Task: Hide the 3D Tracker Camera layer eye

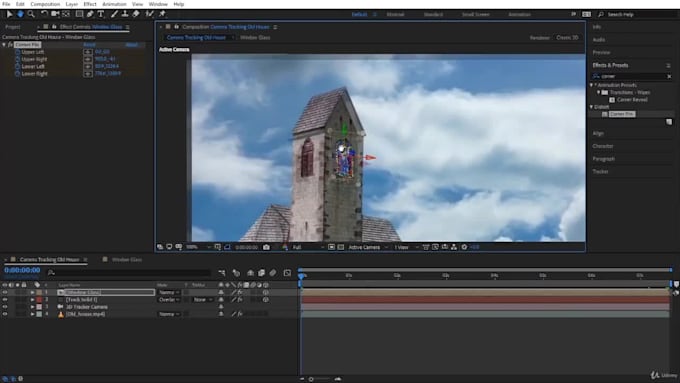Action: pyautogui.click(x=5, y=307)
